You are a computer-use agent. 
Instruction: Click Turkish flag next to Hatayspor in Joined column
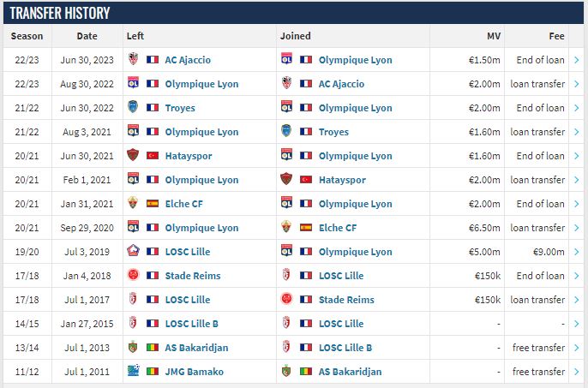pyautogui.click(x=306, y=180)
